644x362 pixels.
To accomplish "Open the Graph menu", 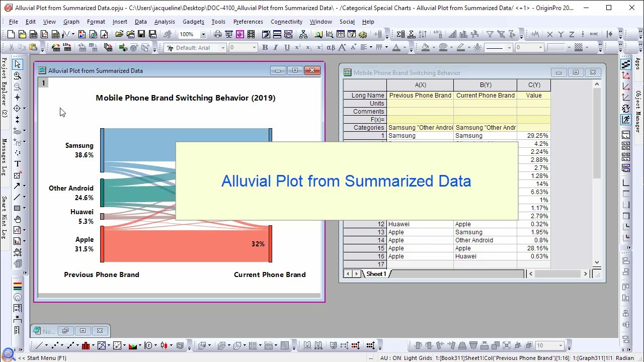I will click(x=71, y=22).
